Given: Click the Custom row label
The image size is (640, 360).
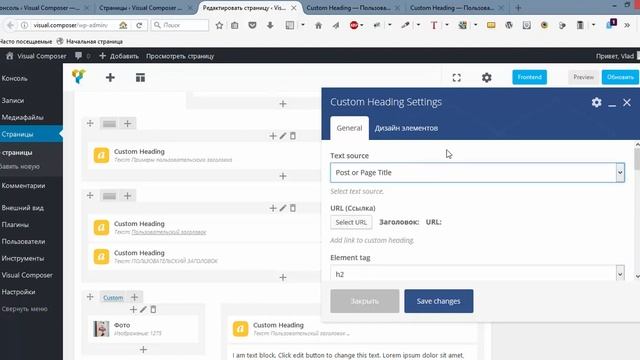Looking at the screenshot, I should point(113,298).
